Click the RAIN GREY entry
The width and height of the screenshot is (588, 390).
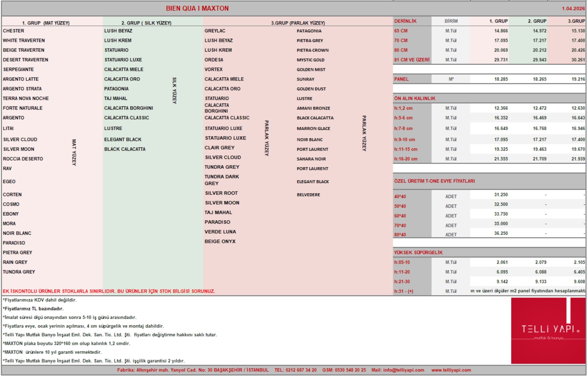(15, 262)
